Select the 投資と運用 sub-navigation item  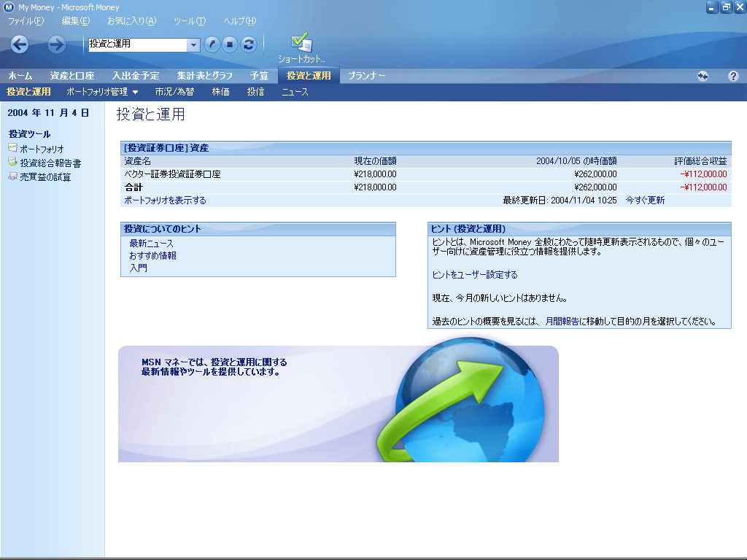28,92
